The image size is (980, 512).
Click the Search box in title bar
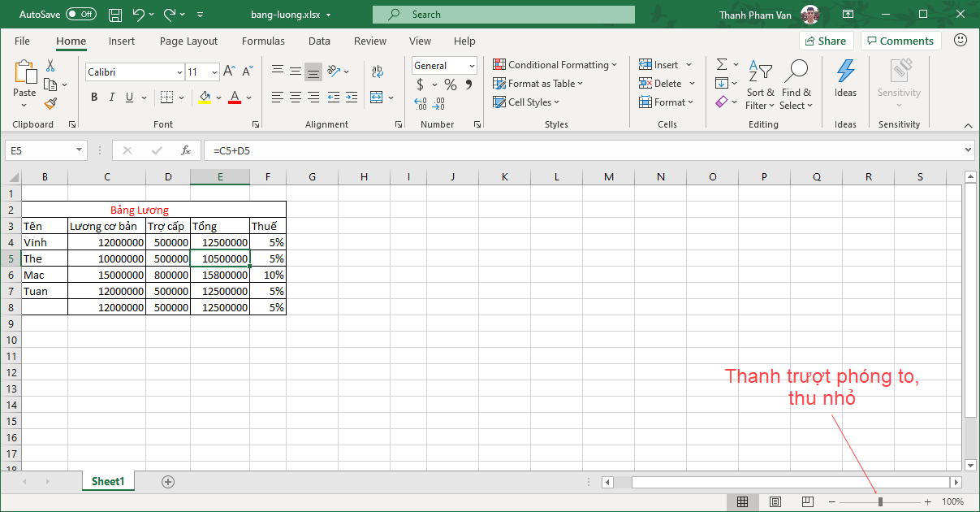[503, 15]
